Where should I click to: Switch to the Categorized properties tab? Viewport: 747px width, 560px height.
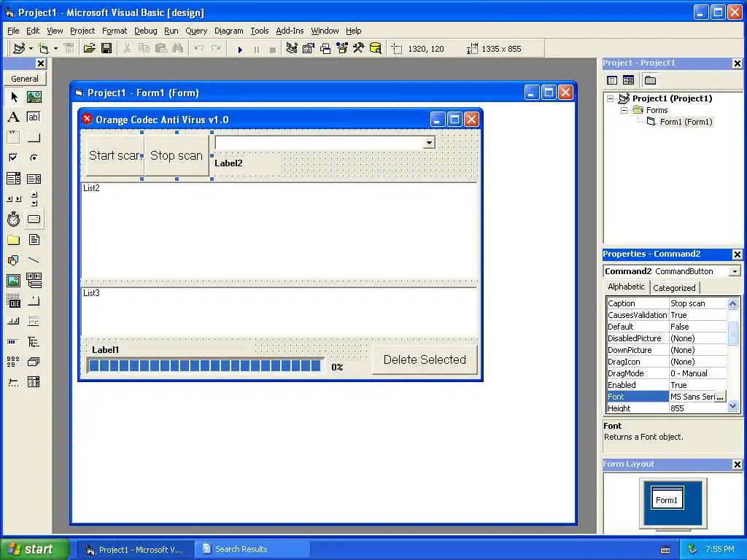coord(674,287)
